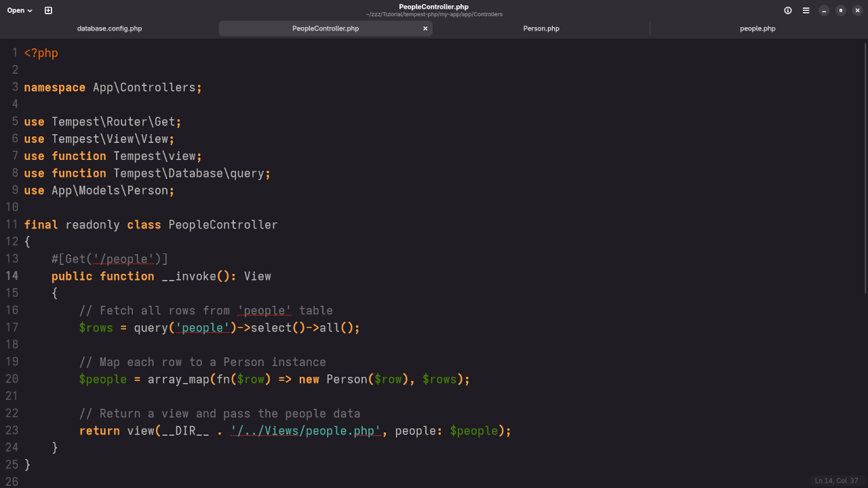Create a new tab with plus icon

pos(48,10)
